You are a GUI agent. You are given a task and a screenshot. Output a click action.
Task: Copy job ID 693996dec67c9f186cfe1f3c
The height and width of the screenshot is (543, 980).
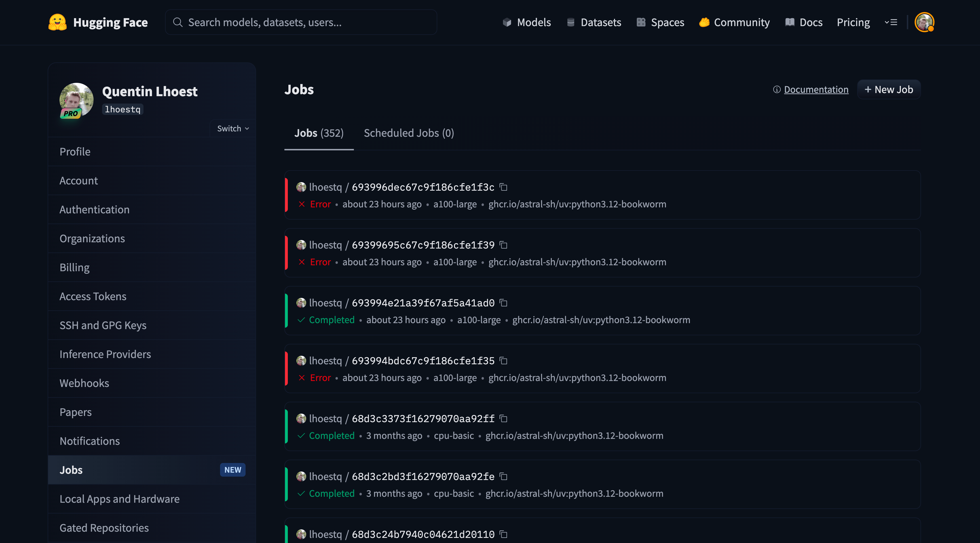pos(503,187)
